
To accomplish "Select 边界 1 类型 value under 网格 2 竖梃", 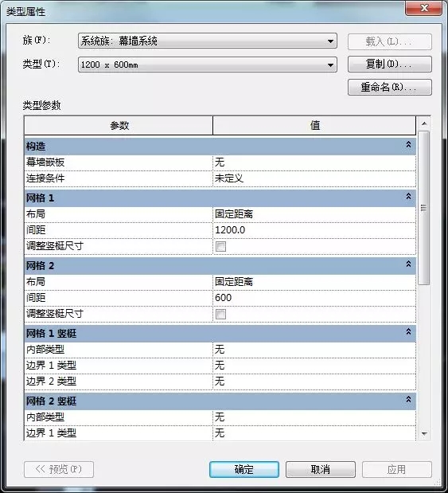I will [314, 433].
